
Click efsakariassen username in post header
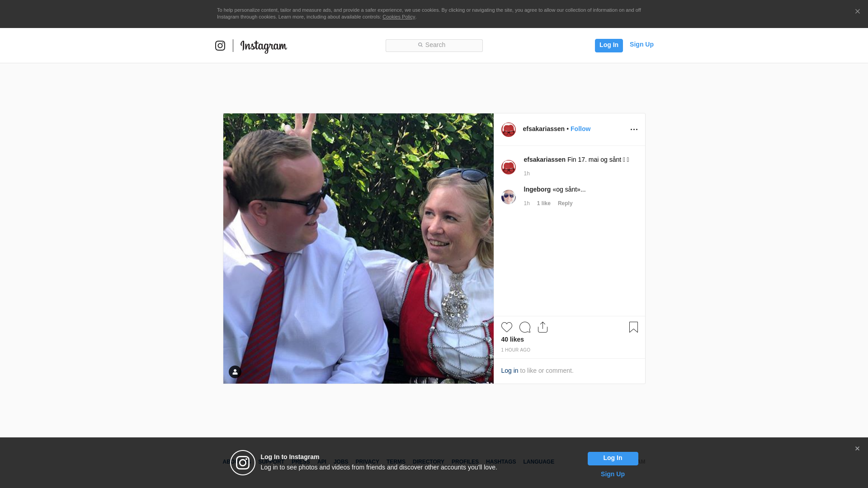coord(543,129)
